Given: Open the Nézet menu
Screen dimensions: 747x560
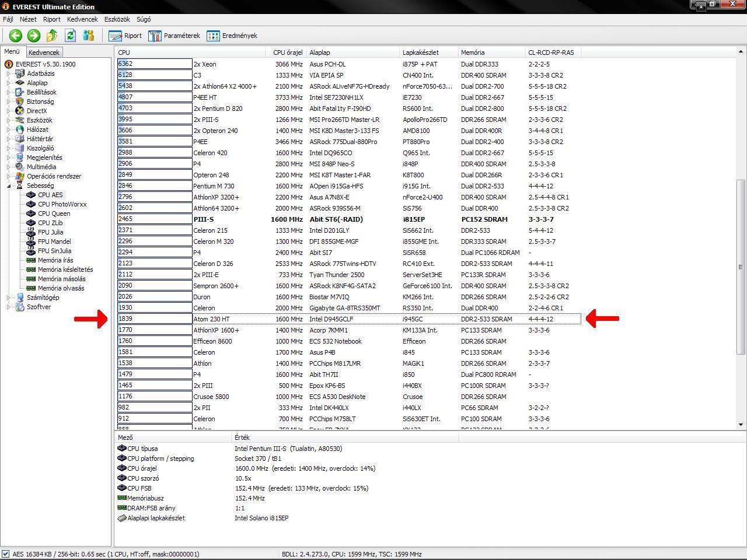Looking at the screenshot, I should (28, 19).
